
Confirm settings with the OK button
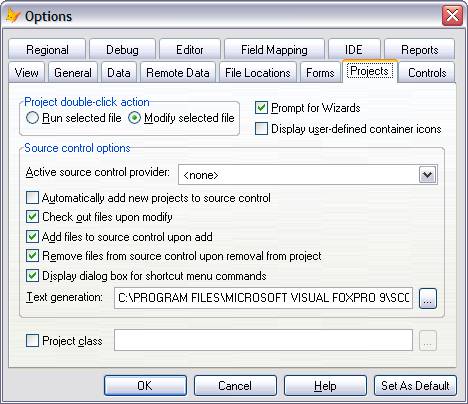tap(145, 386)
